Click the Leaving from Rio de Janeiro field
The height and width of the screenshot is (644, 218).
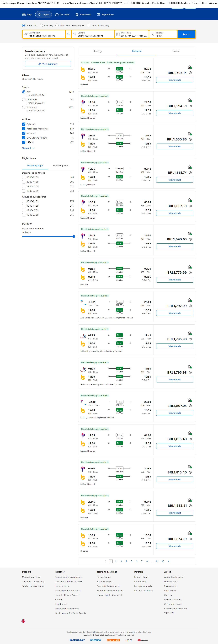click(44, 34)
